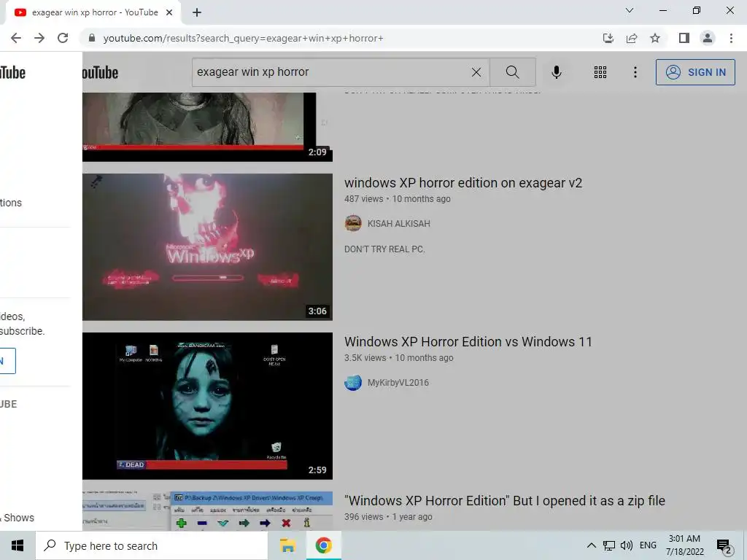This screenshot has width=747, height=560.
Task: Run the search with magnifier button
Action: click(513, 72)
